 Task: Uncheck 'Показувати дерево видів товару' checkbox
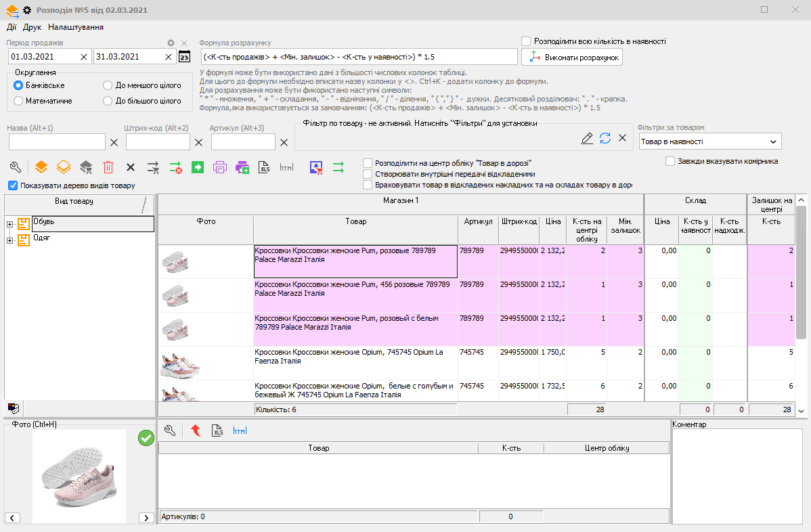(13, 185)
